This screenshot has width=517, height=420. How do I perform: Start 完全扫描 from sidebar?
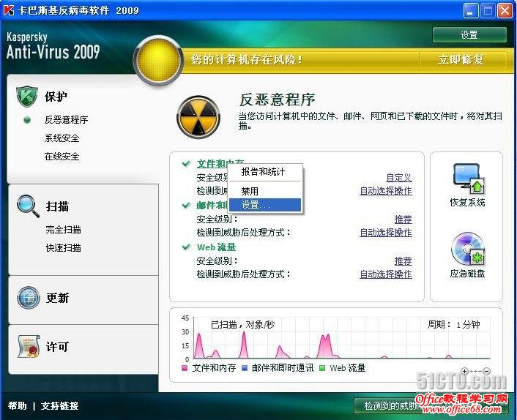pyautogui.click(x=63, y=229)
